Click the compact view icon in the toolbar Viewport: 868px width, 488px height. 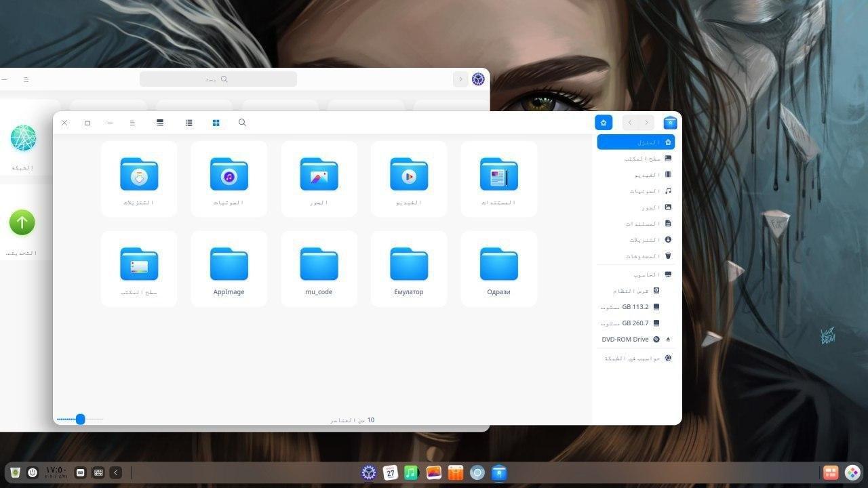pos(159,123)
